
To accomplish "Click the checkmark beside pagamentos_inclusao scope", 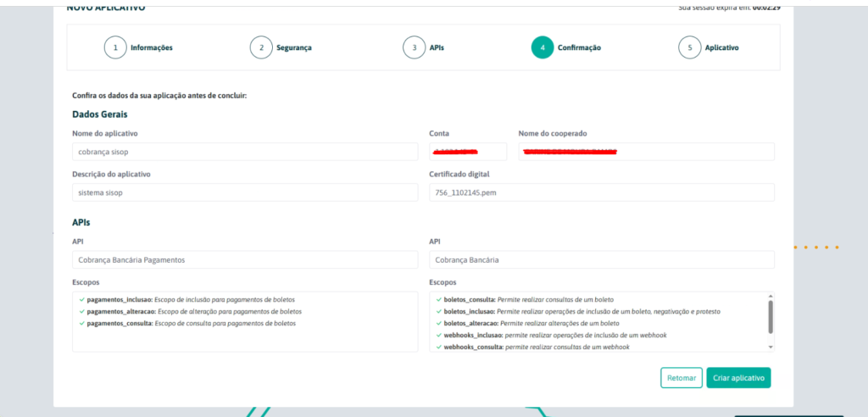I will tap(81, 300).
